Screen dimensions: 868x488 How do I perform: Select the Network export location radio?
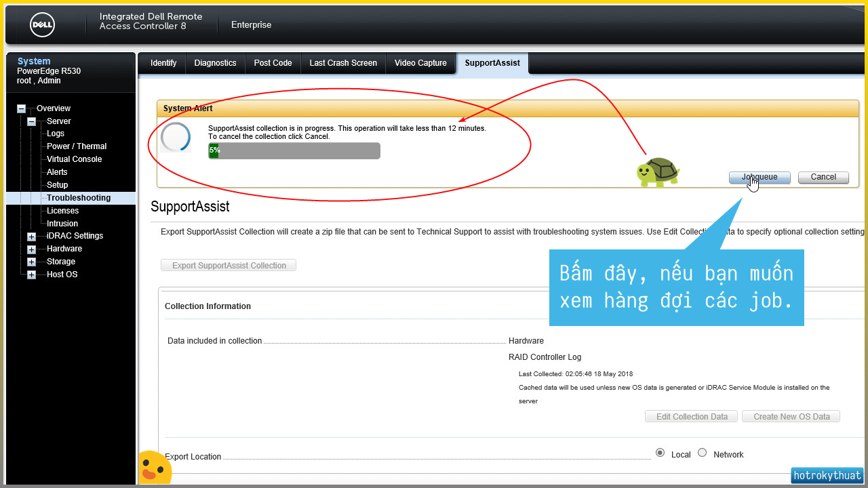[703, 453]
